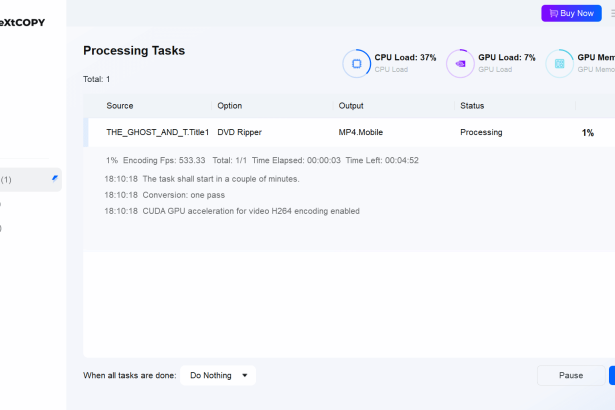Click the CPU Load gauge icon

pyautogui.click(x=356, y=64)
